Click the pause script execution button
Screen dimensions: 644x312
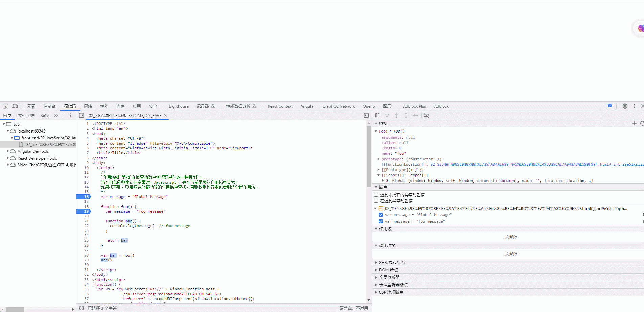[377, 115]
